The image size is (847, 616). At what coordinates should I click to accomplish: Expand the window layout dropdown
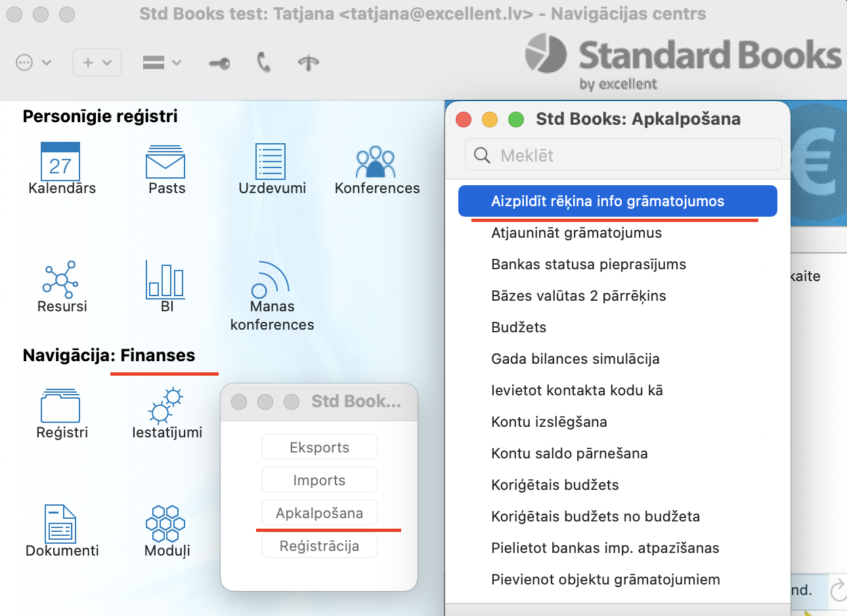pyautogui.click(x=162, y=63)
